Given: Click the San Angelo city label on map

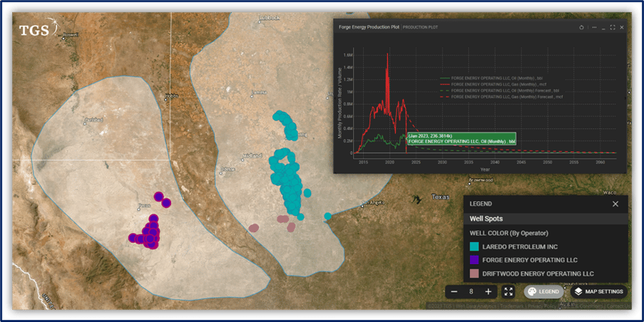Looking at the screenshot, I should pyautogui.click(x=372, y=202).
